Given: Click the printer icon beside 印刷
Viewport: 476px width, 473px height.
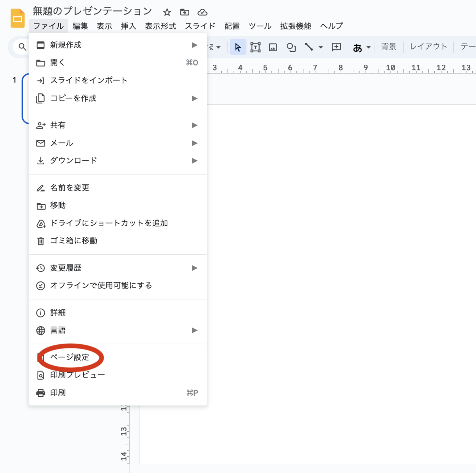Looking at the screenshot, I should click(41, 393).
